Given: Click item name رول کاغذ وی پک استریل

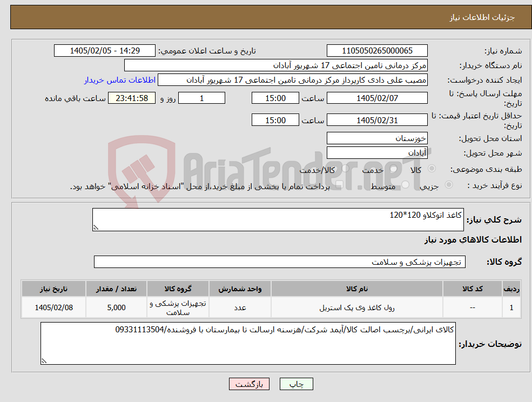Looking at the screenshot, I should (x=357, y=307).
